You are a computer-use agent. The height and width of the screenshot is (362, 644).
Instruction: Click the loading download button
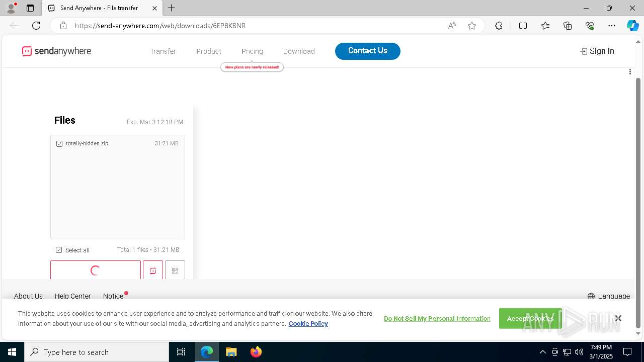click(96, 270)
